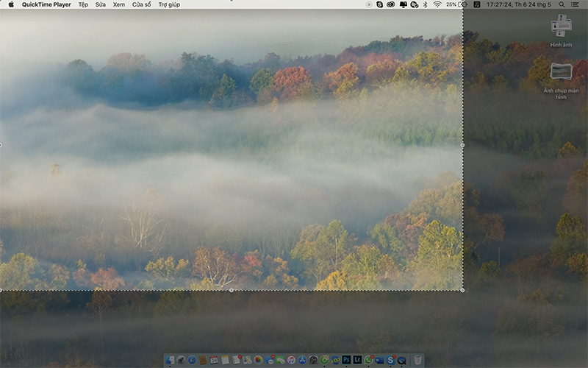588x368 pixels.
Task: Click the Skype icon in menu bar
Action: pos(380,4)
